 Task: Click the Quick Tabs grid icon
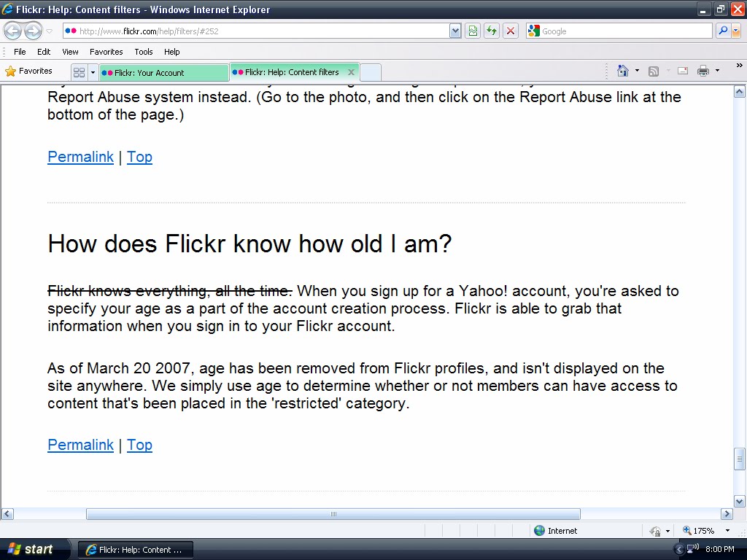pyautogui.click(x=79, y=72)
